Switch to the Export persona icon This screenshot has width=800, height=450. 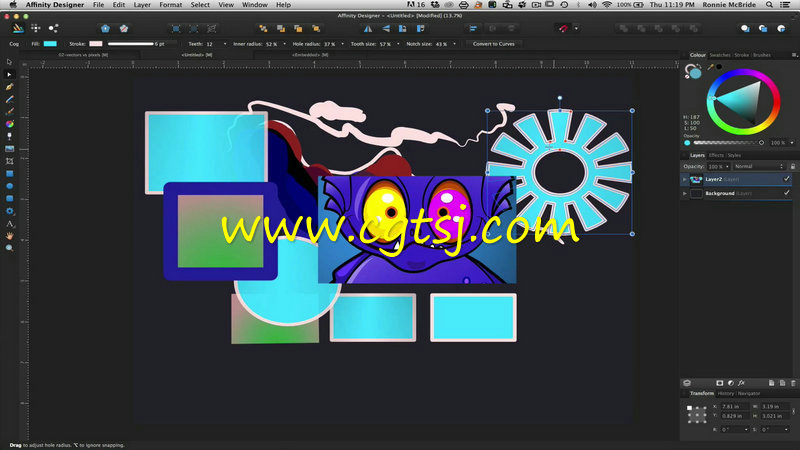[53, 29]
